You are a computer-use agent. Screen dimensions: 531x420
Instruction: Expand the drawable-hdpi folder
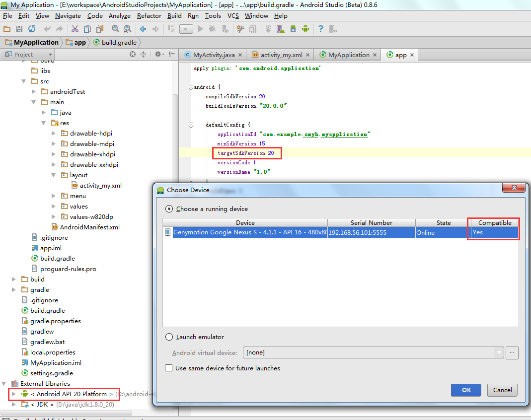tap(54, 134)
